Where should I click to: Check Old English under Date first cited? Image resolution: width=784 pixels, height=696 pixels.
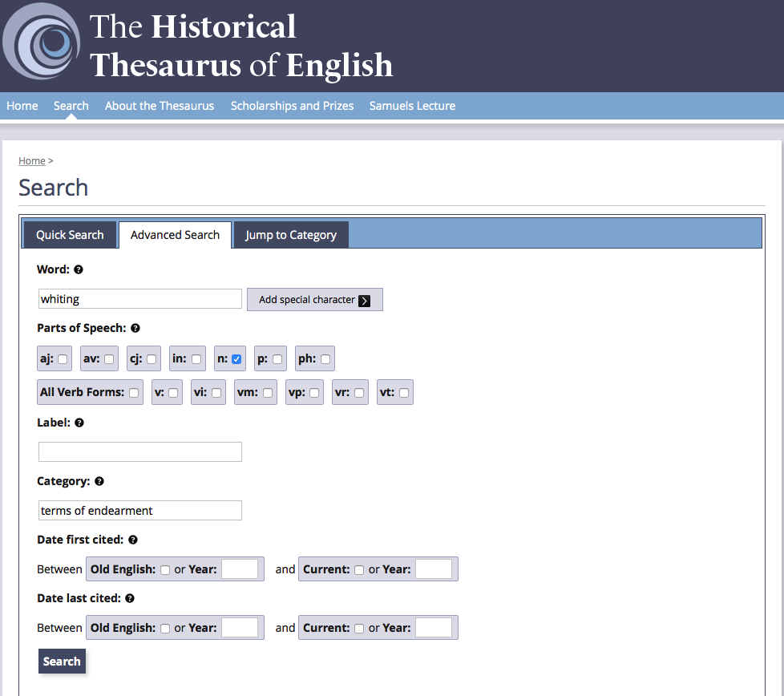pyautogui.click(x=165, y=570)
